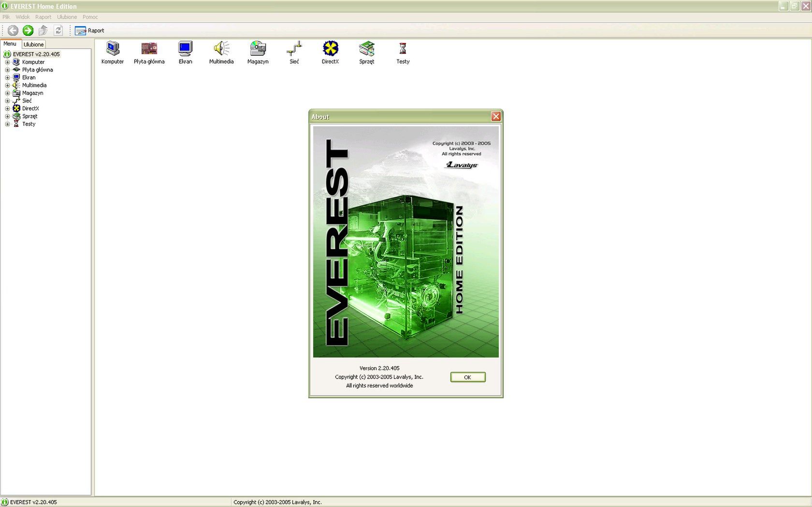Minimize the EVEREST Home Edition window

783,6
